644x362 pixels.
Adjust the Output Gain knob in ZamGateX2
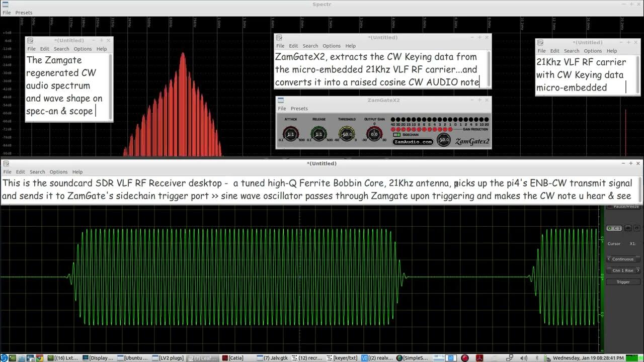point(374,134)
